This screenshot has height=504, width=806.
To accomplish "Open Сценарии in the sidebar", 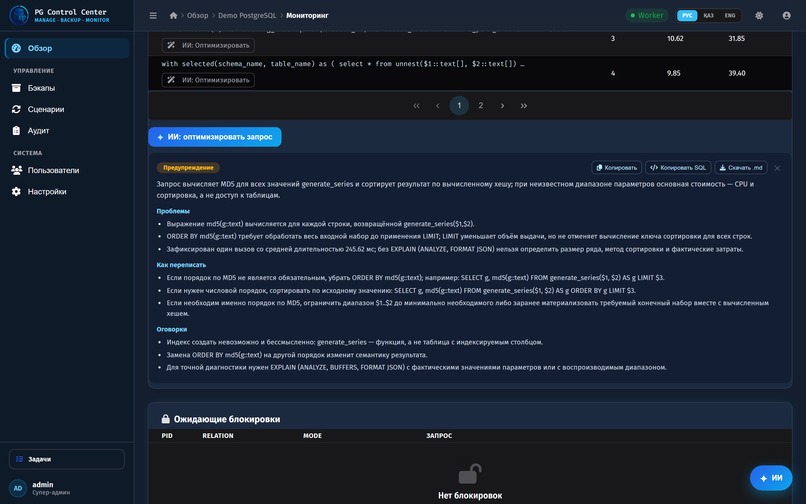I will point(67,109).
